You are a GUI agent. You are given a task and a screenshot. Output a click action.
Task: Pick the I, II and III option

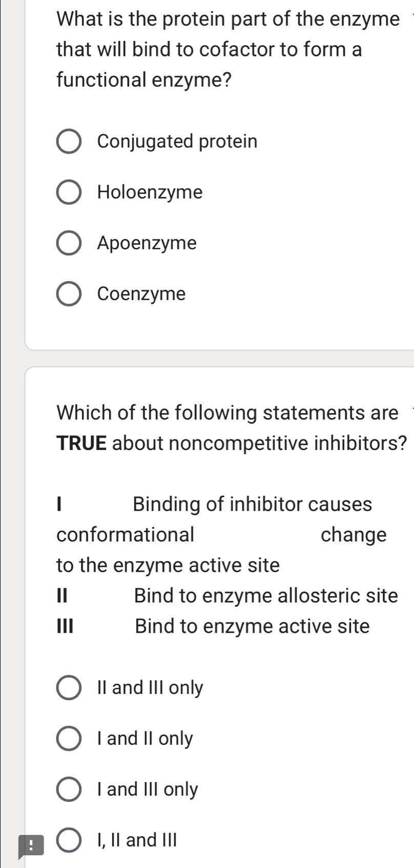pos(70,839)
